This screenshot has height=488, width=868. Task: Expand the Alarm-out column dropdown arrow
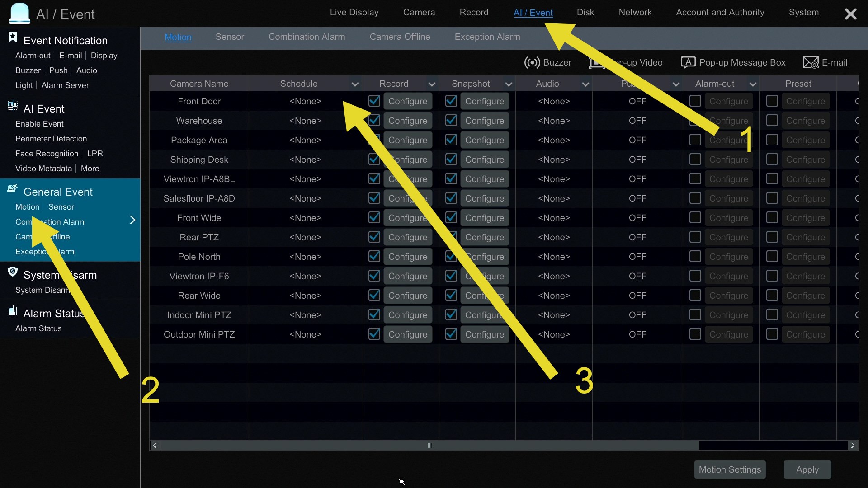click(753, 84)
